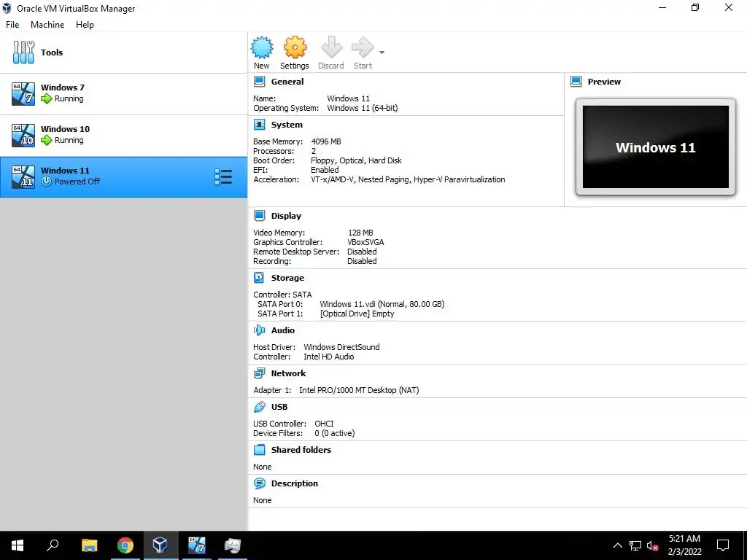Click the Start arrow icon
Image resolution: width=747 pixels, height=560 pixels.
point(363,47)
